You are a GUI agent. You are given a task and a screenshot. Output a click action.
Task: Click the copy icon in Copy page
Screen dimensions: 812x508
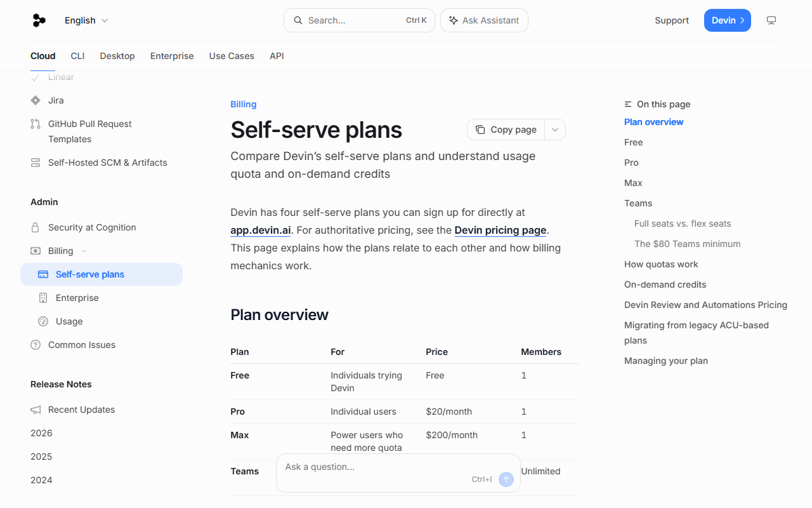pos(480,130)
